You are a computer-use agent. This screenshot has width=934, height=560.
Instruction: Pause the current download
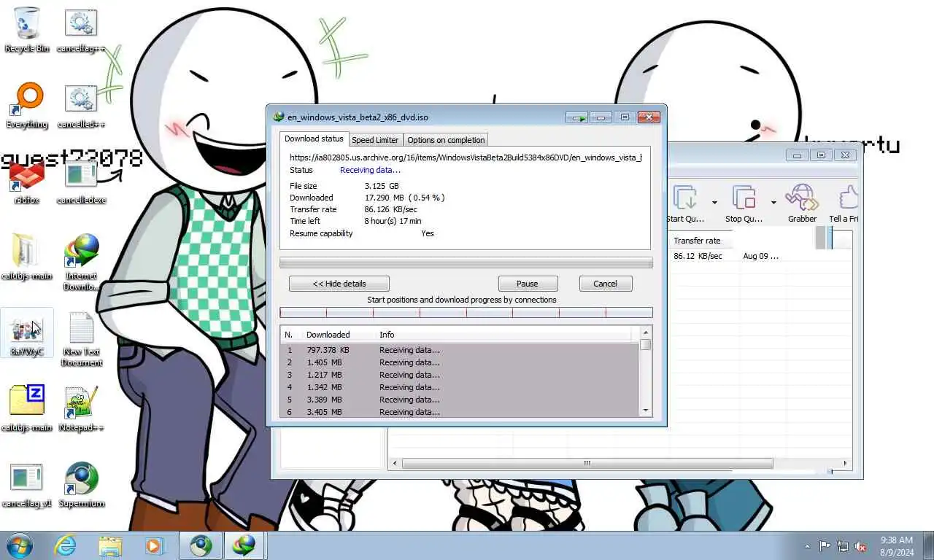point(528,284)
